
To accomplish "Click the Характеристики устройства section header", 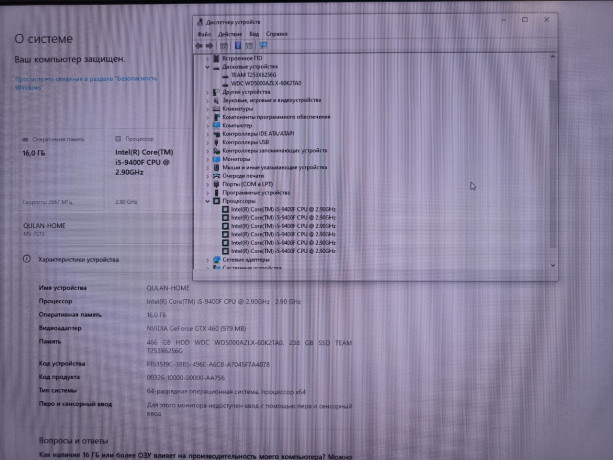I will pyautogui.click(x=79, y=260).
